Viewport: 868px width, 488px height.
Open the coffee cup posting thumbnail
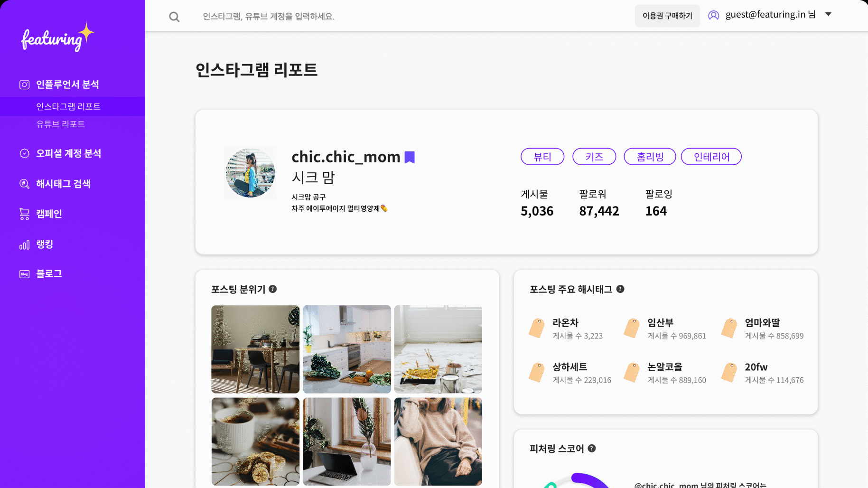[255, 441]
